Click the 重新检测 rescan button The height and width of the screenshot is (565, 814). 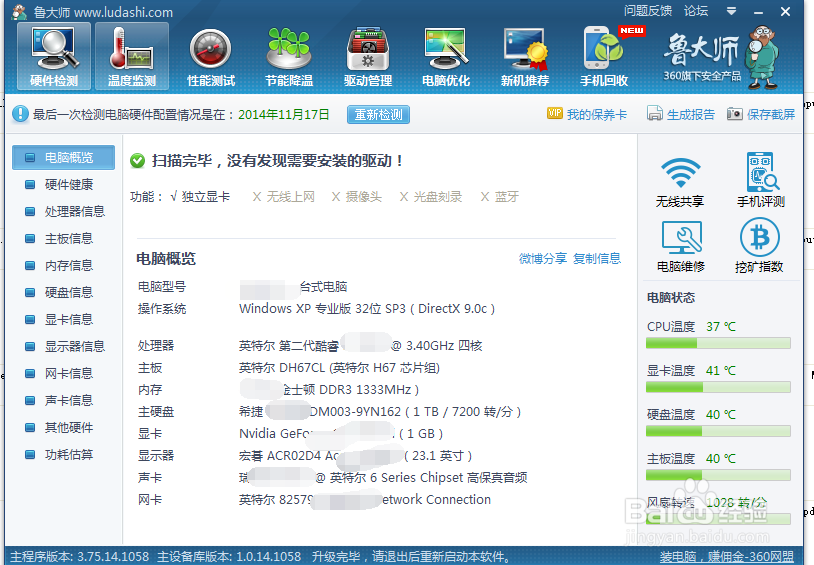[x=378, y=115]
